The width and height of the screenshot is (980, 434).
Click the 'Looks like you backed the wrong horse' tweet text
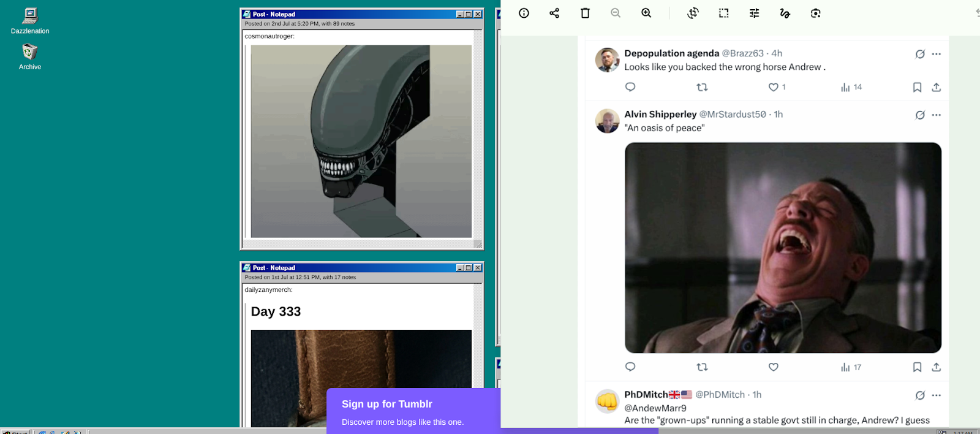click(x=725, y=67)
